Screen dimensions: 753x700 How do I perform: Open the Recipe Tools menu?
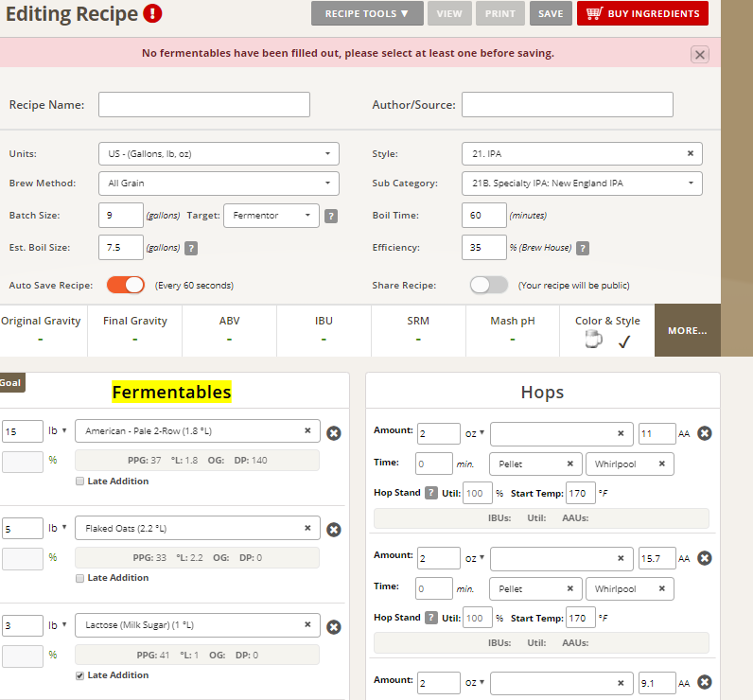367,13
